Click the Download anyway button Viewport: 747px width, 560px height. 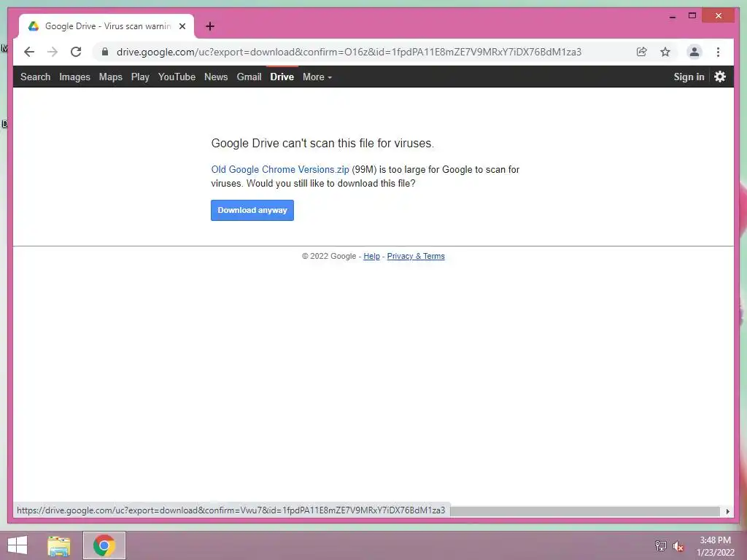(252, 210)
